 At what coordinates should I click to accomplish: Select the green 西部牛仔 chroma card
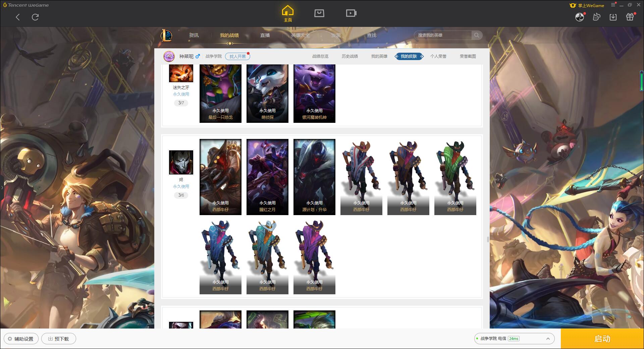tap(455, 177)
